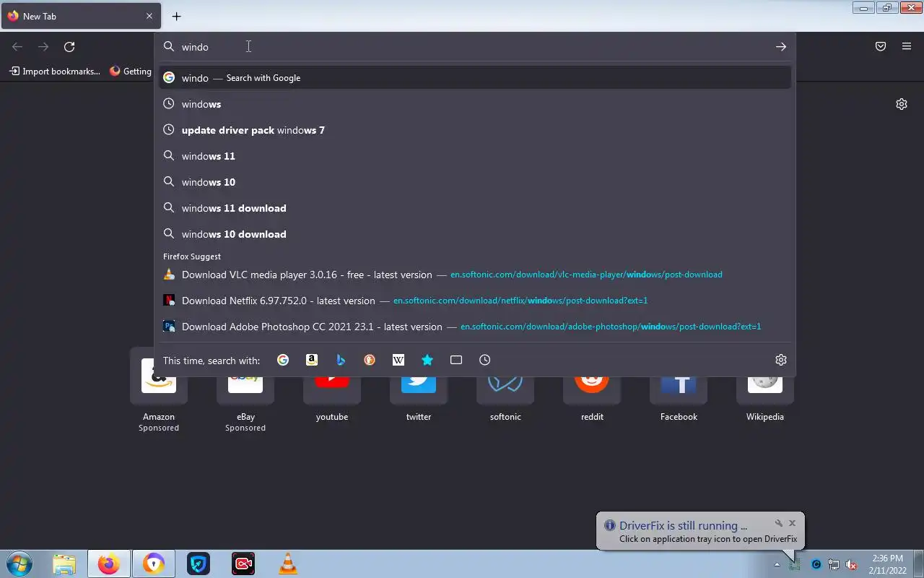Screen dimensions: 924x578
Task: Show hidden system tray icons
Action: 777,564
